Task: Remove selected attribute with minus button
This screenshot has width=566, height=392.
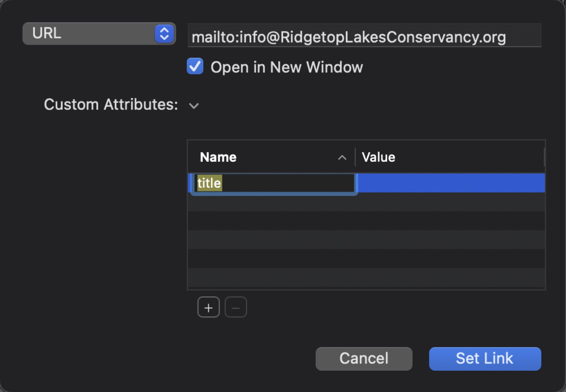Action: click(236, 307)
